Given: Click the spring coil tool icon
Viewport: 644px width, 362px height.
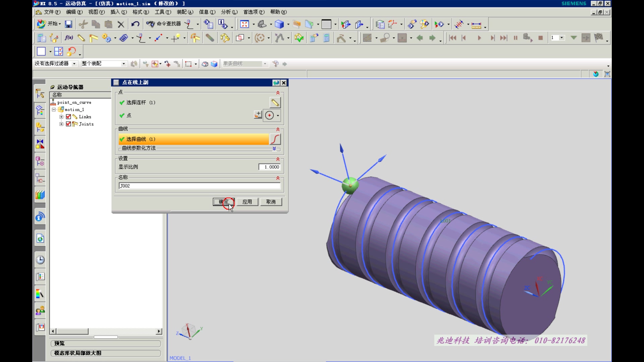Looking at the screenshot, I should [x=123, y=38].
